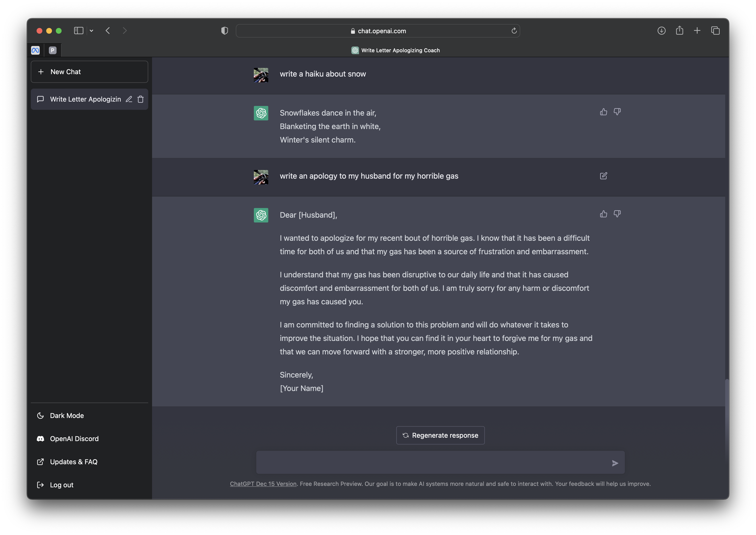Image resolution: width=756 pixels, height=535 pixels.
Task: Start a New Chat
Action: coord(89,72)
